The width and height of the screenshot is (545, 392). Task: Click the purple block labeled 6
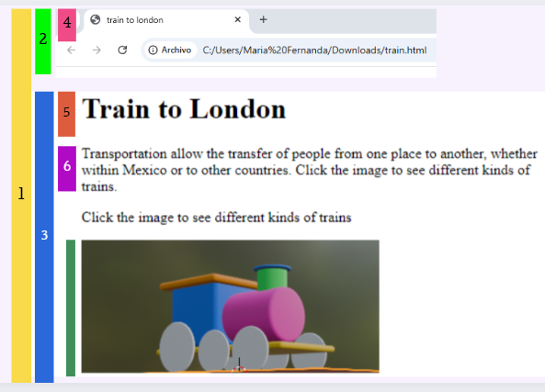coord(67,168)
